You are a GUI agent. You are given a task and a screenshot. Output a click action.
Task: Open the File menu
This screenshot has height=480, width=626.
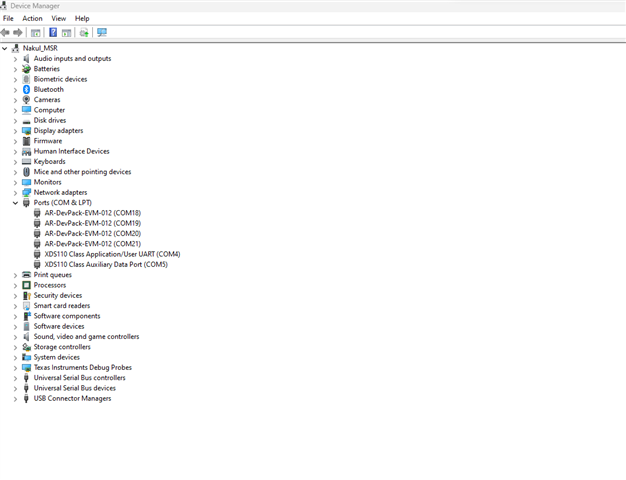pyautogui.click(x=8, y=18)
